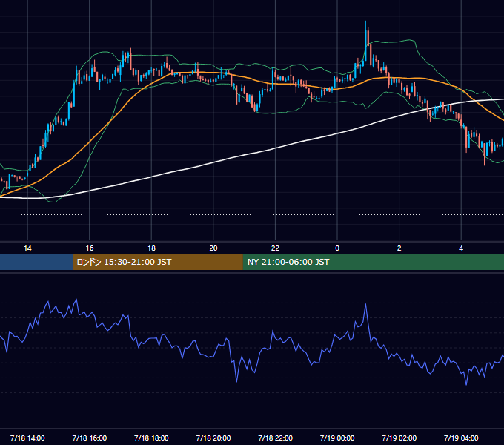The height and width of the screenshot is (445, 504).
Task: Click the 7/19 02:00 date label
Action: click(x=399, y=438)
